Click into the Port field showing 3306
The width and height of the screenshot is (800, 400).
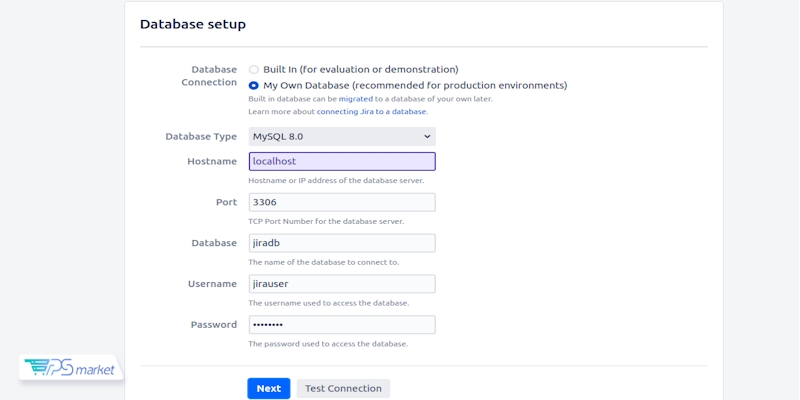342,202
